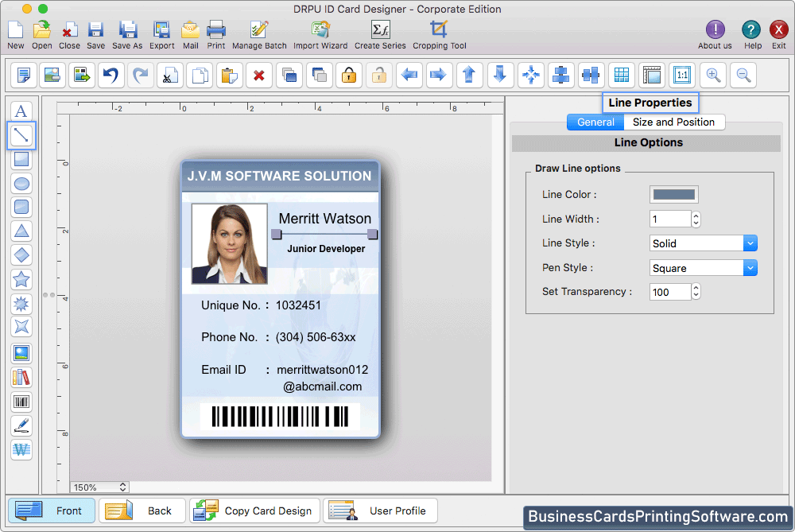Pick a Line Color swatch
Screen dimensions: 795x532
tap(674, 194)
